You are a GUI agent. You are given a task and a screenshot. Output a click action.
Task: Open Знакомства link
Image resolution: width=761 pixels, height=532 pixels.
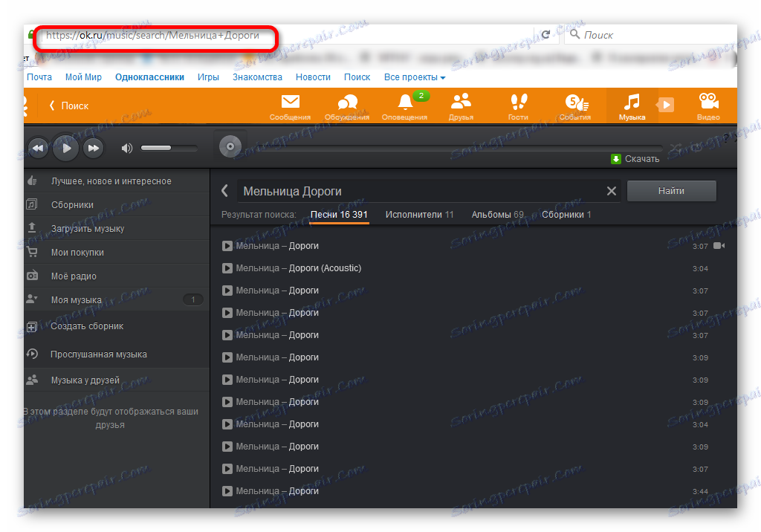point(257,77)
